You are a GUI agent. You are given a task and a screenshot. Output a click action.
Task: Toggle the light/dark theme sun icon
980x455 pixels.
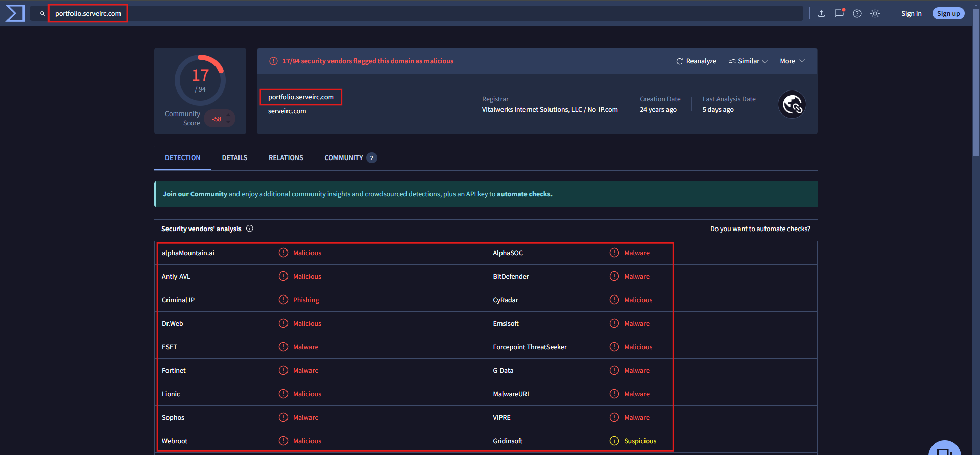pos(875,14)
